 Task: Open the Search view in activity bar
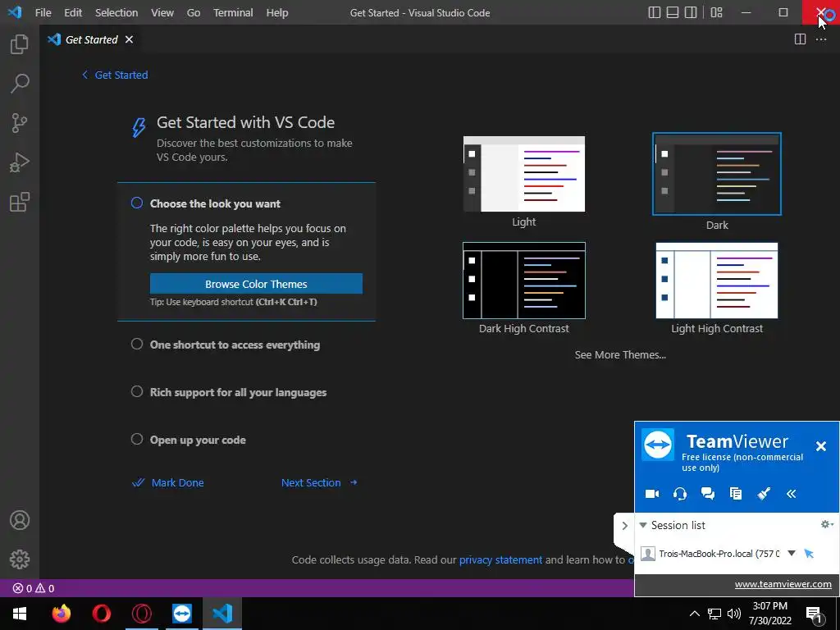tap(20, 84)
